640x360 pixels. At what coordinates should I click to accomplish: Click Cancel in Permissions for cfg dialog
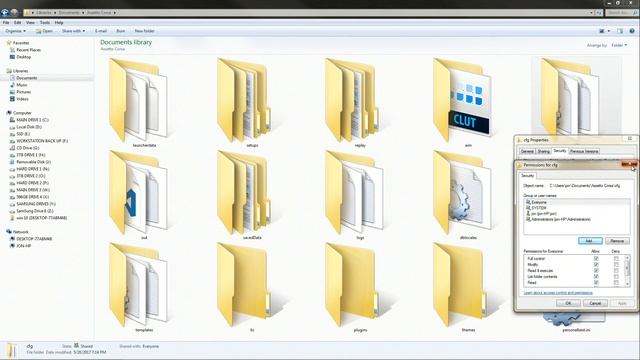coord(595,303)
